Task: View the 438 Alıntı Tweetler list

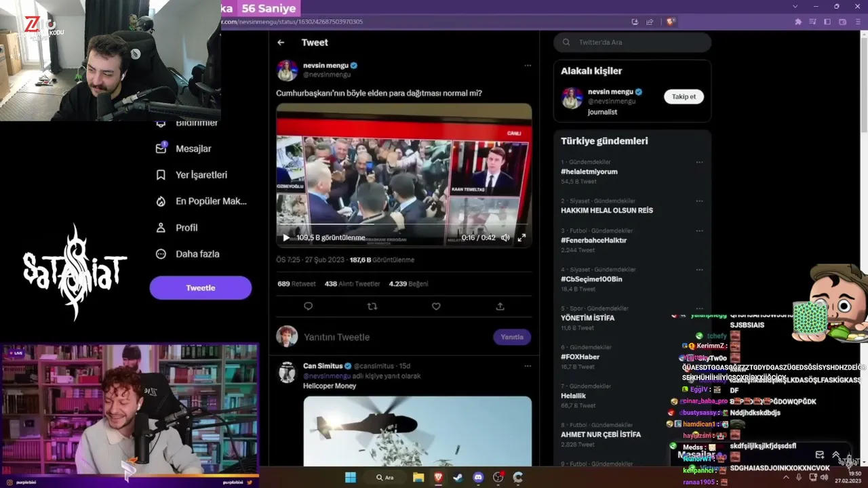Action: (x=352, y=284)
